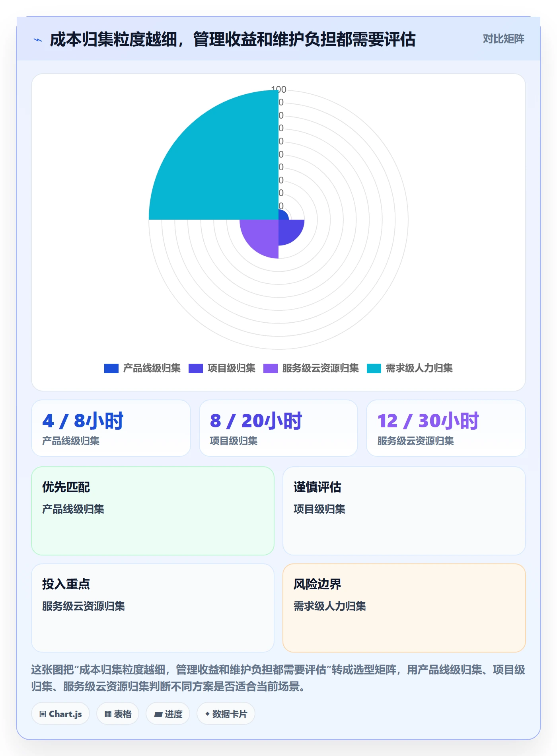This screenshot has height=756, width=557.
Task: Click the 数据卡片 tag chip
Action: pos(226,714)
